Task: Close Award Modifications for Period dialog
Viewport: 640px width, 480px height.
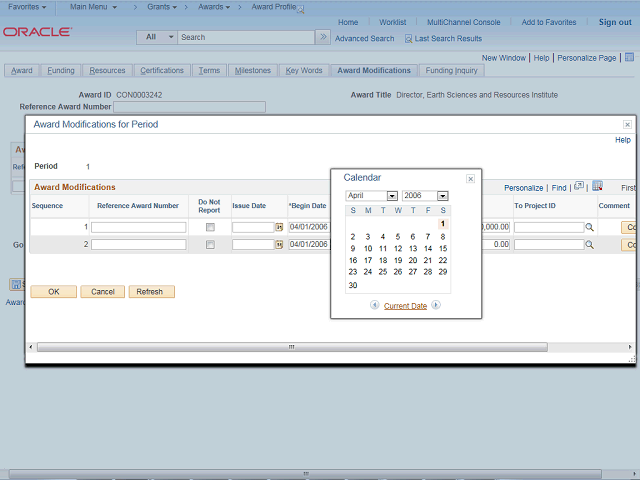Action: [x=627, y=124]
